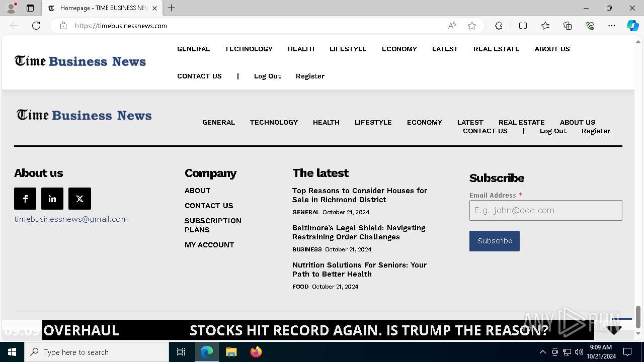Open the Extensions puzzle icon
Image resolution: width=644 pixels, height=362 pixels.
pyautogui.click(x=499, y=26)
